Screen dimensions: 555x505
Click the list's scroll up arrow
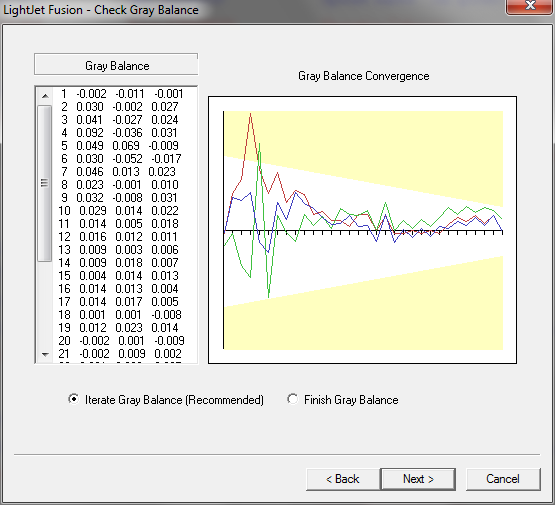(45, 96)
